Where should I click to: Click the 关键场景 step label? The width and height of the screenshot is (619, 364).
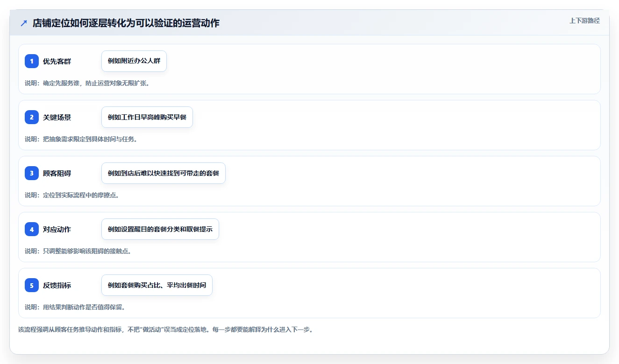pos(57,117)
